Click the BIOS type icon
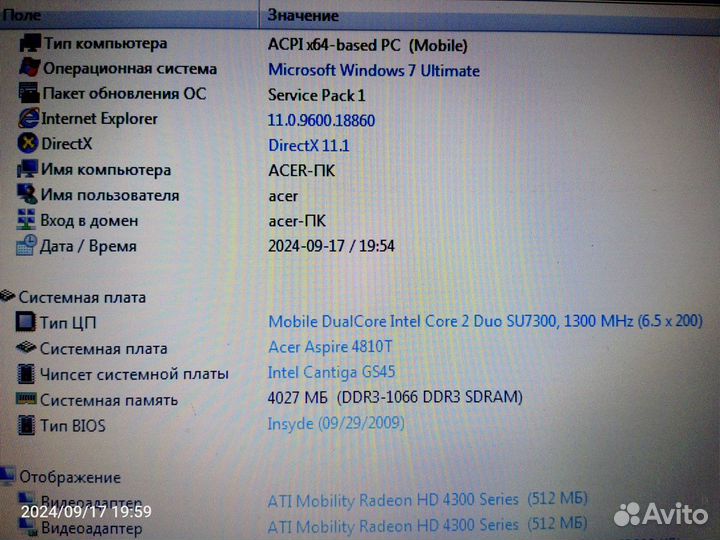Viewport: 720px width, 540px height. [x=26, y=425]
